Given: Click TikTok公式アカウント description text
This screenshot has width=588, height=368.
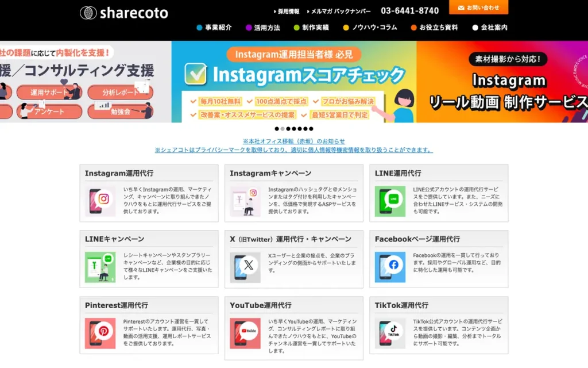Looking at the screenshot, I should 458,332.
